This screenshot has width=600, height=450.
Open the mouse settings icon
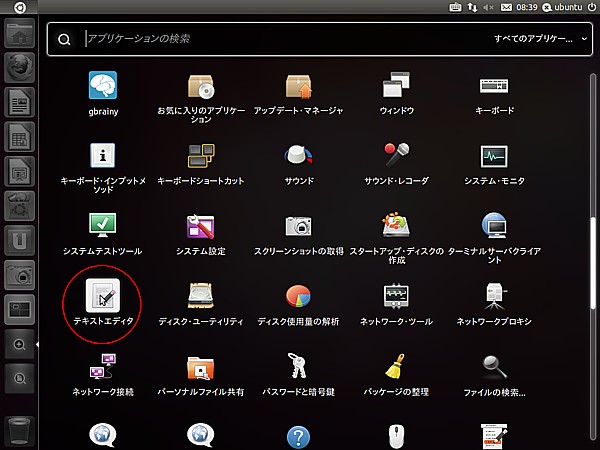point(396,437)
